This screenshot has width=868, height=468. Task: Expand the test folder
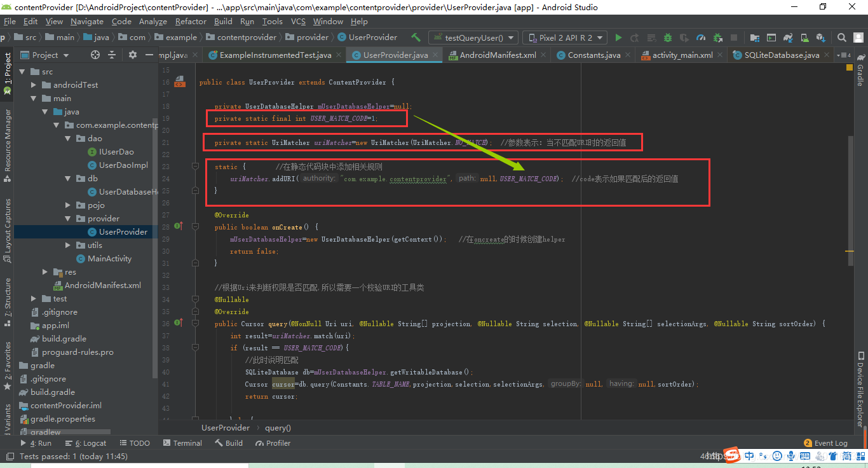tap(34, 299)
